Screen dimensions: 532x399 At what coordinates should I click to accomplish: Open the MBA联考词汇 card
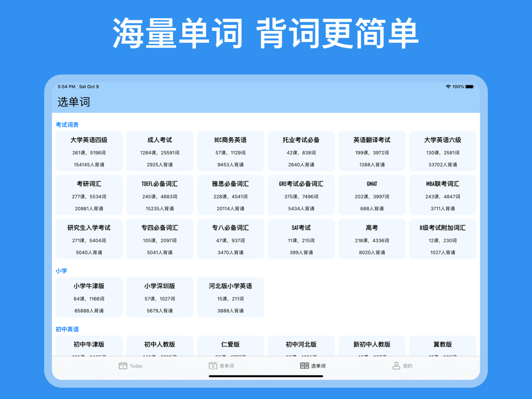tap(443, 195)
